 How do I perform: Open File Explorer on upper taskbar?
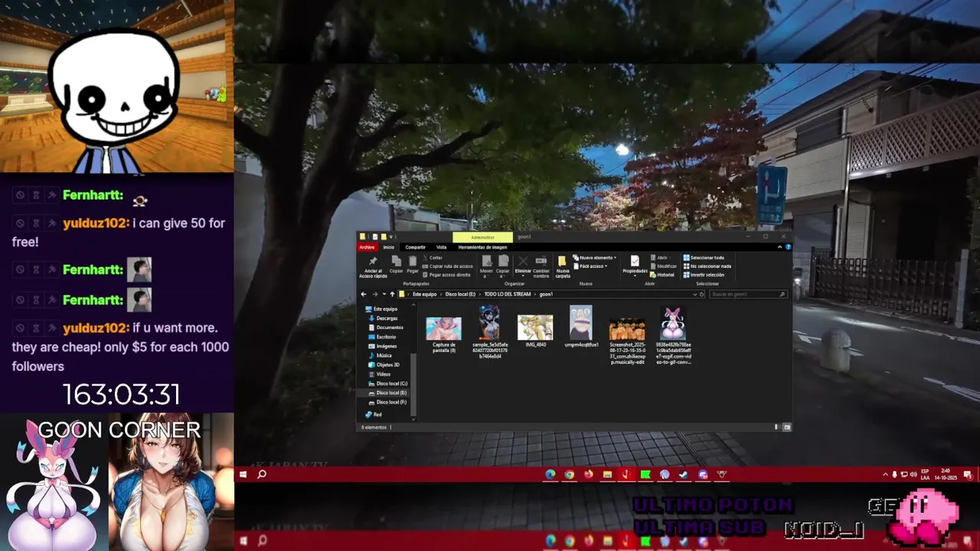(x=607, y=474)
